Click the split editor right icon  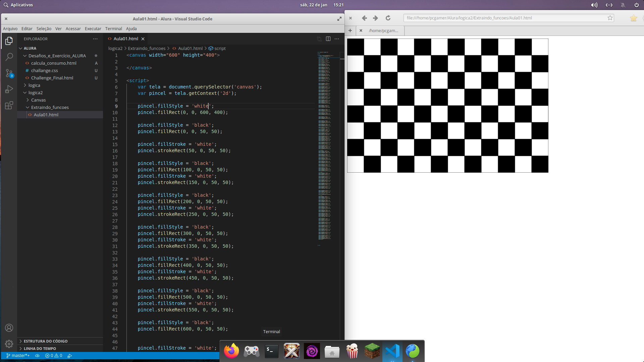328,39
